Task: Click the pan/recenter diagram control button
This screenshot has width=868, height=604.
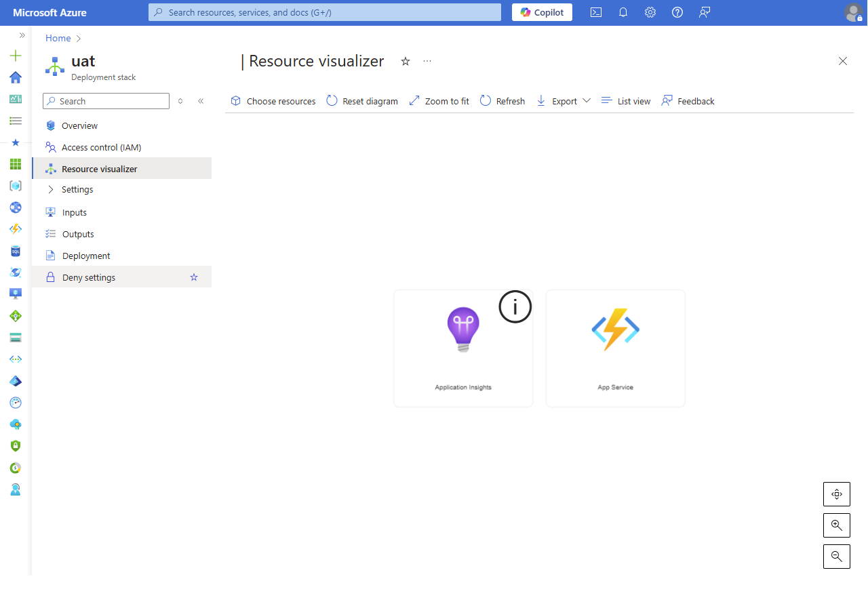Action: point(837,494)
